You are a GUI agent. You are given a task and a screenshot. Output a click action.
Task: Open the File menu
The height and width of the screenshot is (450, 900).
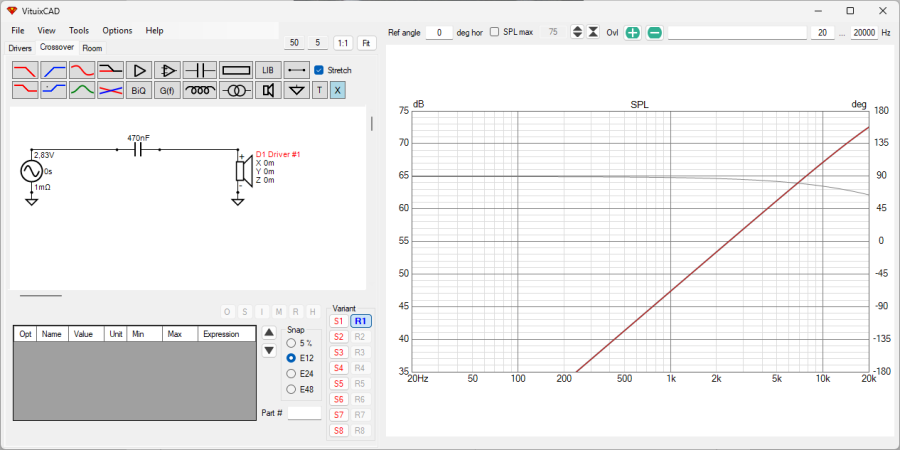18,30
